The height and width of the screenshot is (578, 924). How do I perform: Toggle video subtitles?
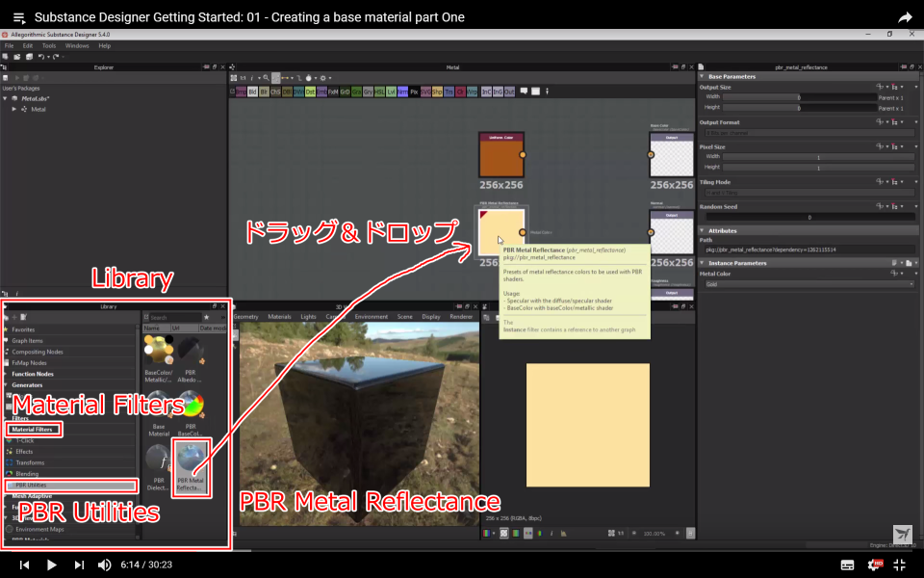(x=847, y=565)
